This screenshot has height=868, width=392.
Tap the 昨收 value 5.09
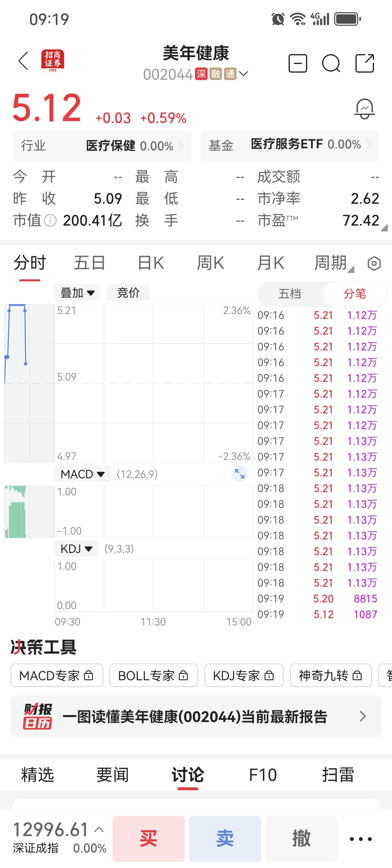(x=107, y=199)
